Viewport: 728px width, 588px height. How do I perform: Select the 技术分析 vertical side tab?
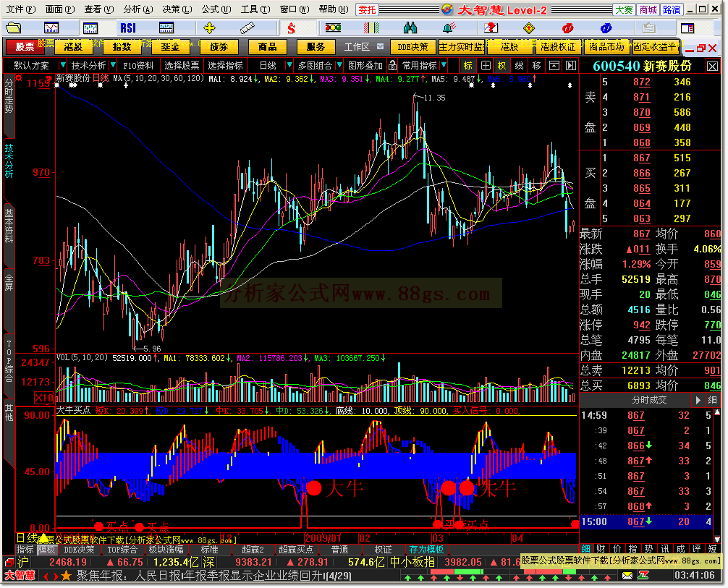click(x=9, y=161)
